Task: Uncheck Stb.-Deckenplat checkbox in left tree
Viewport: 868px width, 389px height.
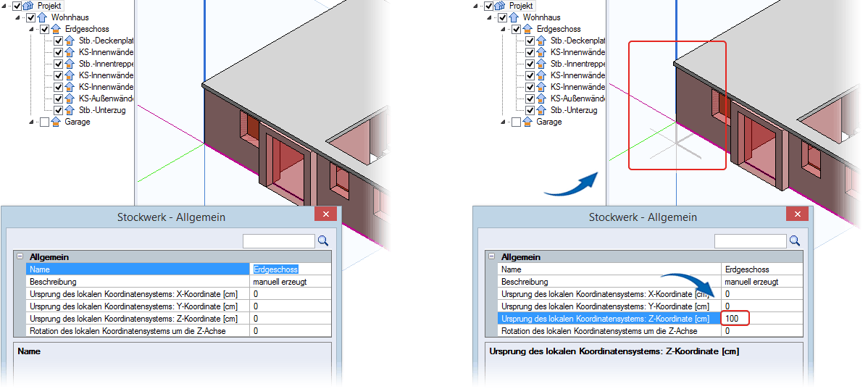Action: click(x=58, y=41)
